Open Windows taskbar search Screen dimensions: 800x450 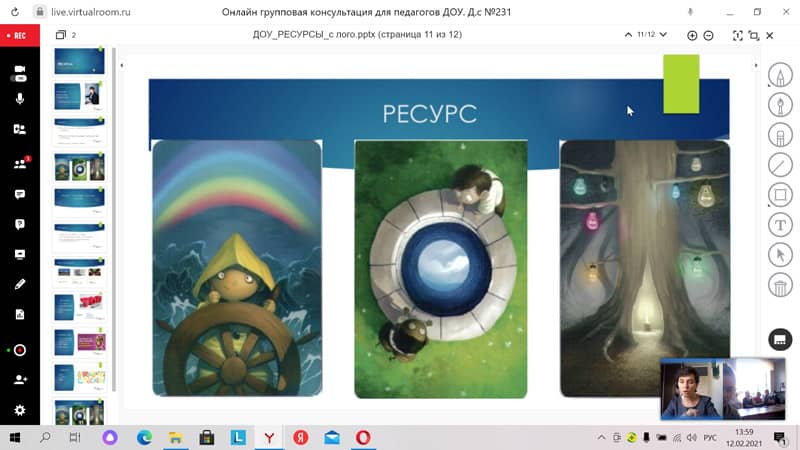tap(45, 438)
